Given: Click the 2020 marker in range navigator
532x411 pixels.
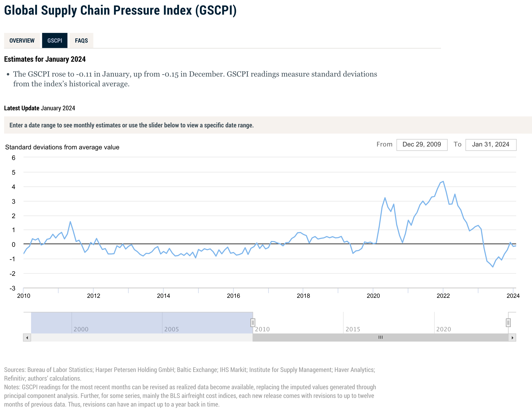Looking at the screenshot, I should coord(443,329).
